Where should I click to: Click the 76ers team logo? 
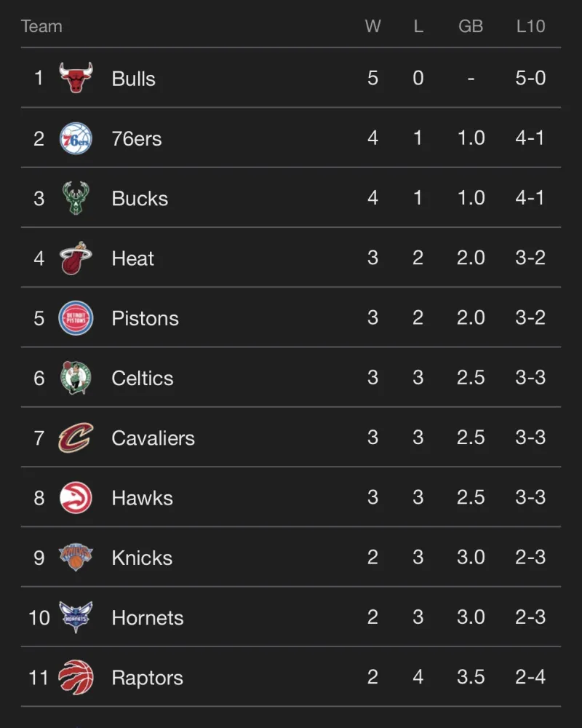click(x=78, y=138)
